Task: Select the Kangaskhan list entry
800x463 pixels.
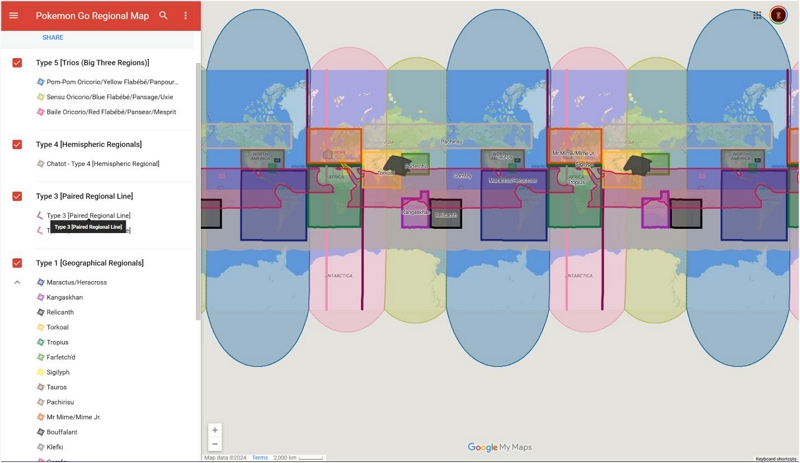Action: pyautogui.click(x=64, y=297)
